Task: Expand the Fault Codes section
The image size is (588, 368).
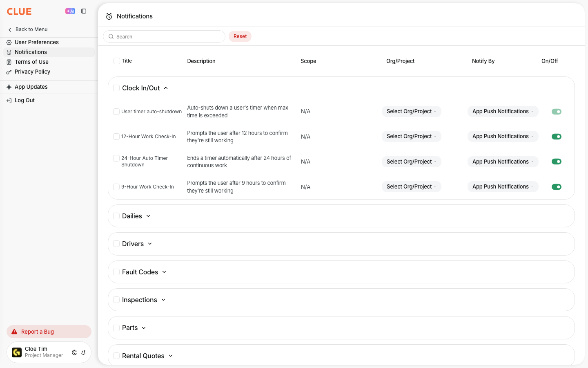Action: (145, 272)
